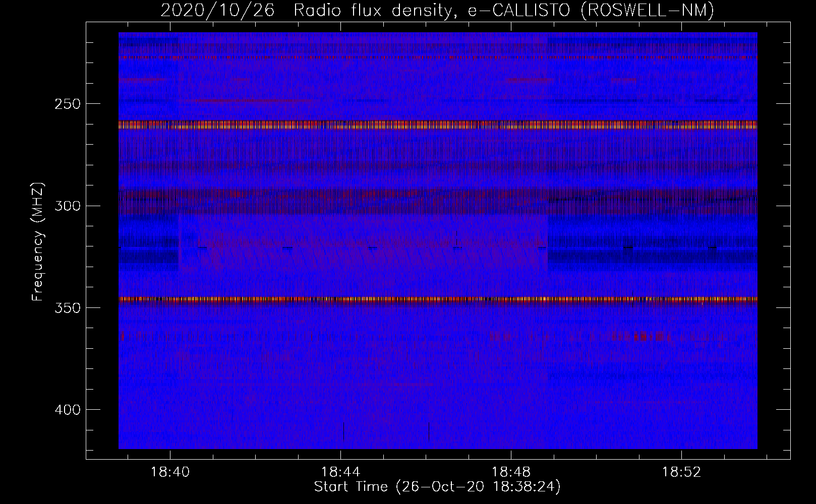
Task: Click the 250 frequency tick label
Action: 67,104
